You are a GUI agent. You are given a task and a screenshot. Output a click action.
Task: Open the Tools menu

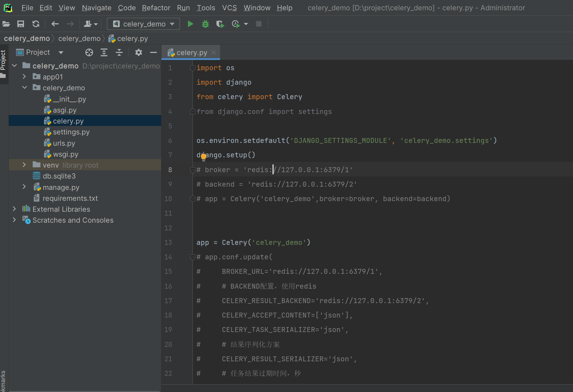(x=206, y=8)
